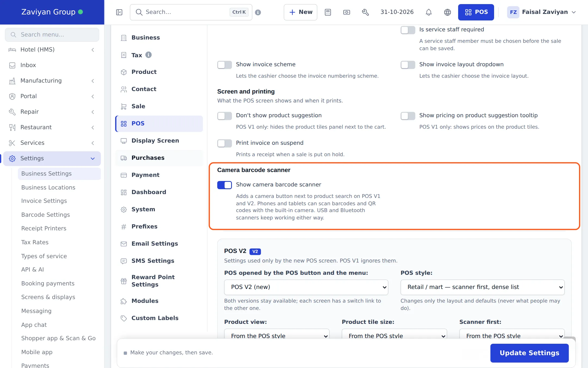
Task: Click the cash register icon in the top bar
Action: [347, 12]
